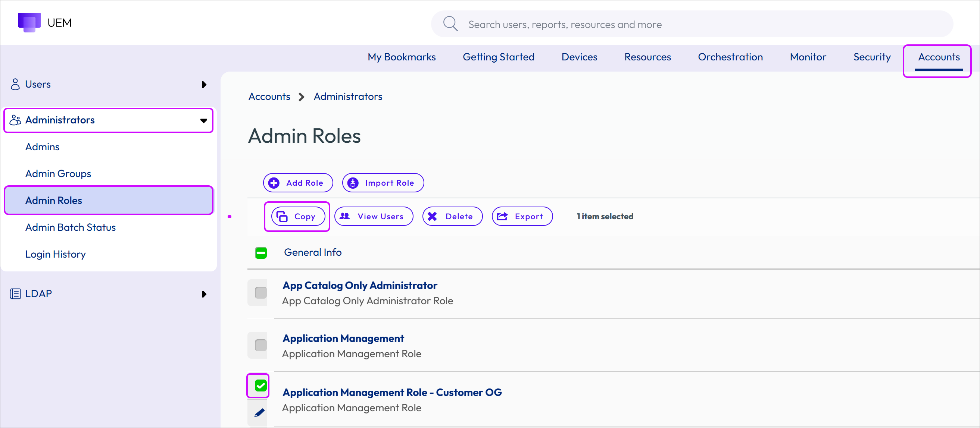Screen dimensions: 980x428
Task: Click the Admin Roles page heading
Action: [305, 136]
